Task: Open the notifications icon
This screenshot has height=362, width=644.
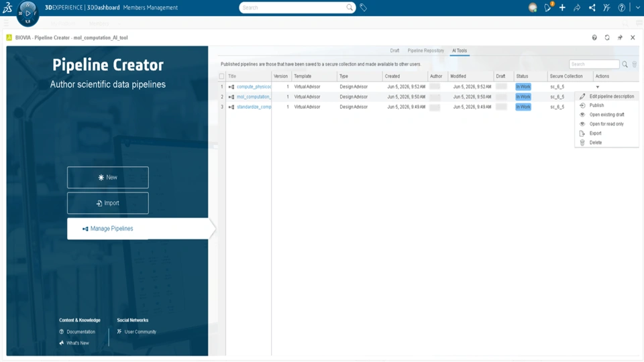Action: pyautogui.click(x=548, y=7)
